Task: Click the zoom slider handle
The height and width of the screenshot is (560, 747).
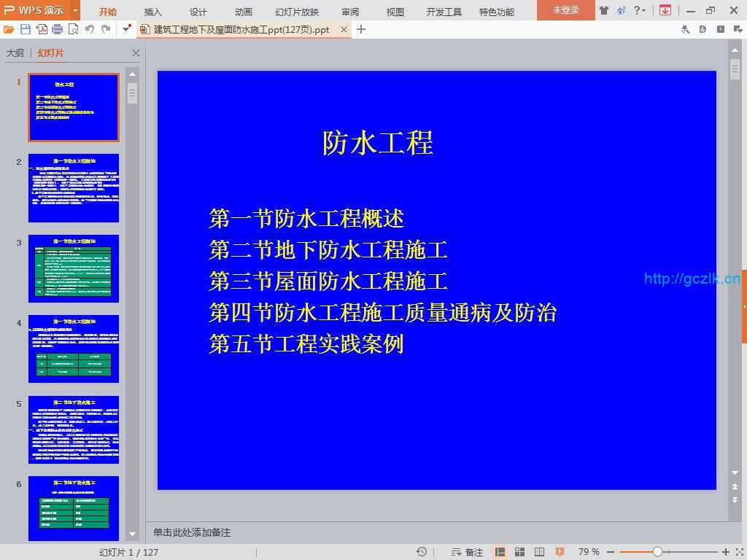Action: point(657,552)
